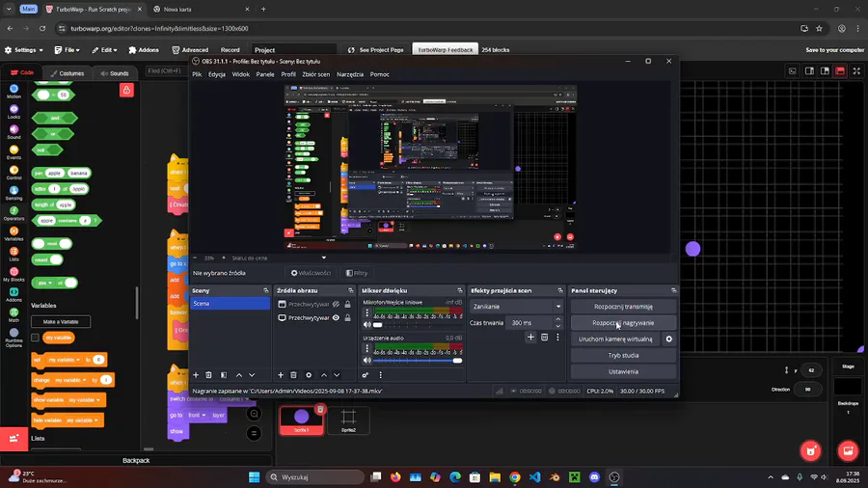The width and height of the screenshot is (868, 488).
Task: Undock the Sceny panel
Action: click(266, 290)
